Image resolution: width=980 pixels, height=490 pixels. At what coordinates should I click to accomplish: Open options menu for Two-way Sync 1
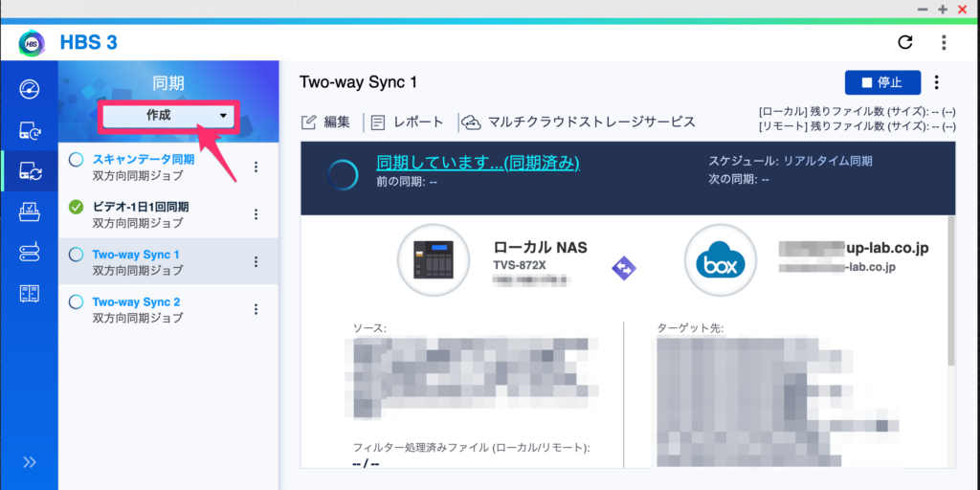click(256, 262)
